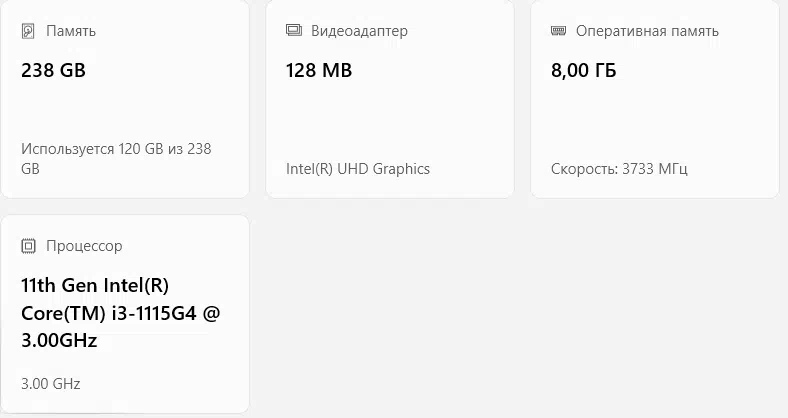Image resolution: width=788 pixels, height=418 pixels.
Task: Click the 3.00 GHz processor speed text
Action: click(x=51, y=384)
